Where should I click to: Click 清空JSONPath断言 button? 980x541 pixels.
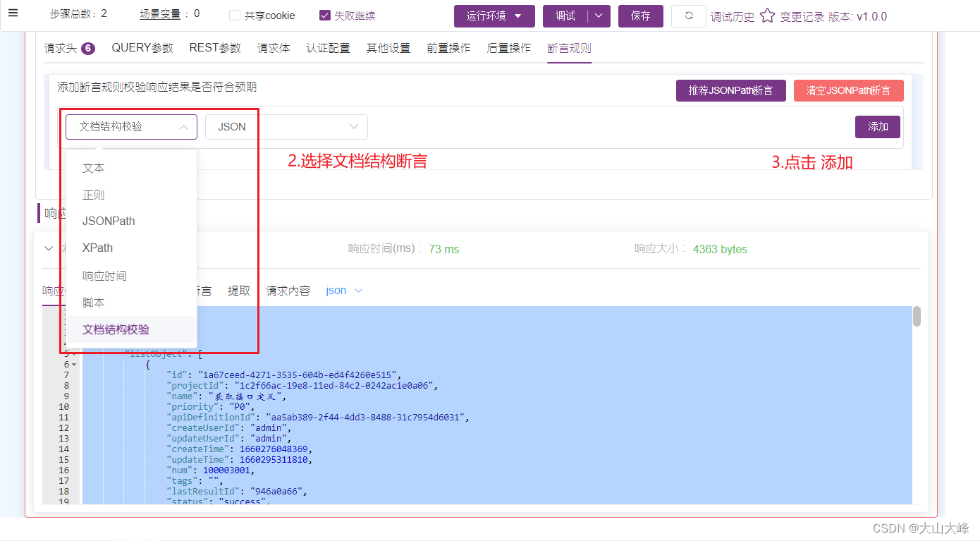849,90
